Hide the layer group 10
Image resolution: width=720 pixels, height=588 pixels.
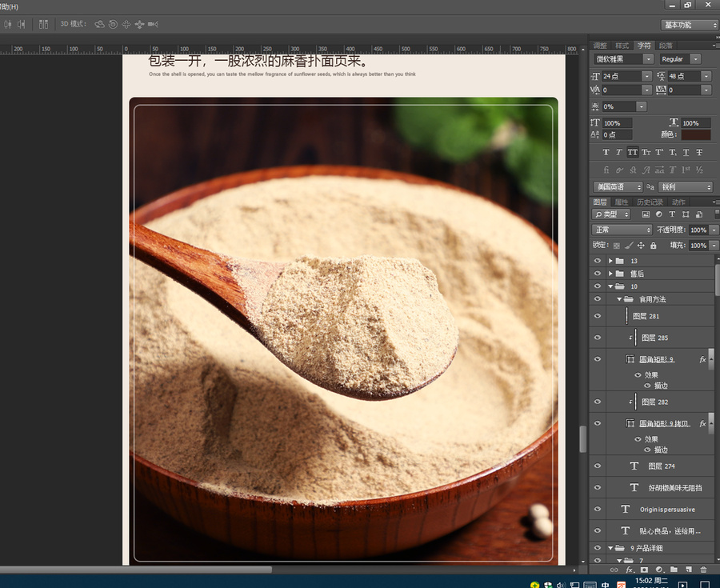pos(598,286)
